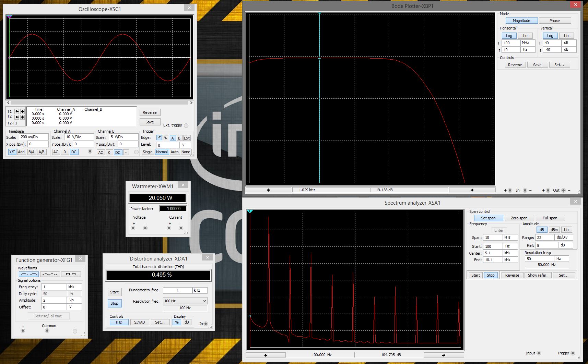Click oscilloscope scrollbar left arrow

(x=9, y=102)
